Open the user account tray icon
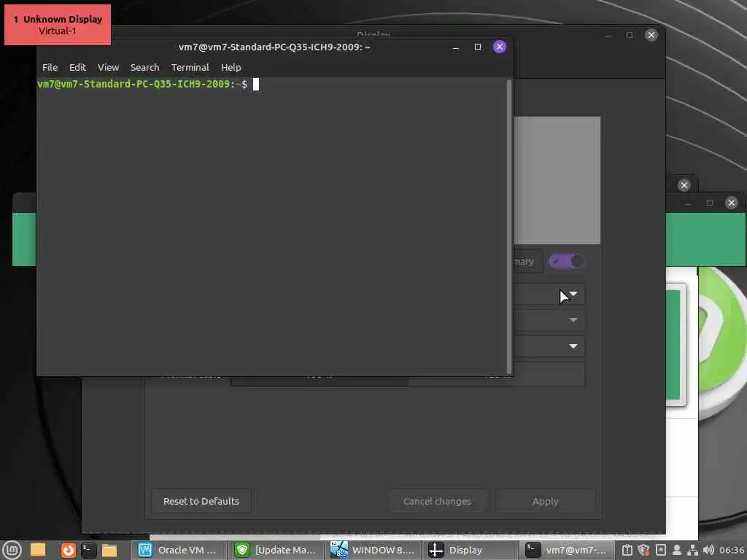Screen dimensions: 747x560 tap(676, 550)
